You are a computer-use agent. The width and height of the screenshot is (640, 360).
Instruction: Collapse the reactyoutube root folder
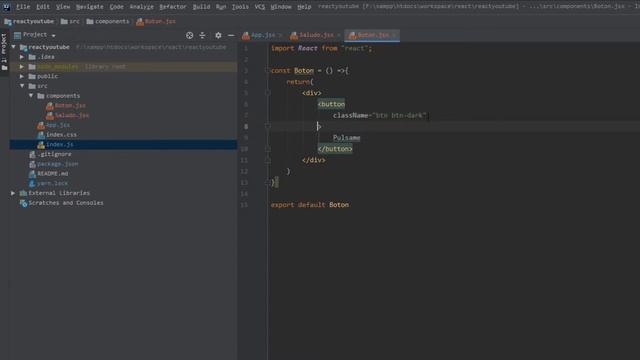click(14, 47)
